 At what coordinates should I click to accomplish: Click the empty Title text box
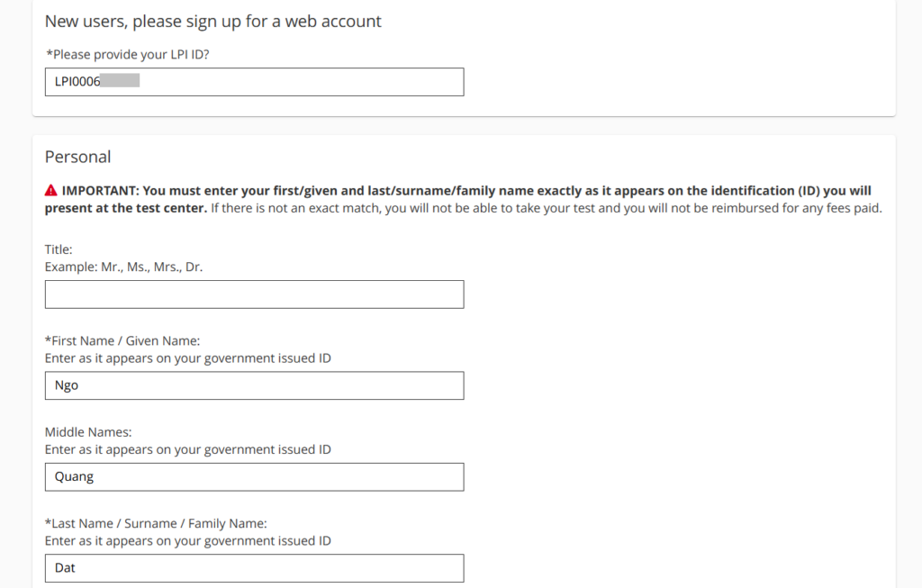254,294
